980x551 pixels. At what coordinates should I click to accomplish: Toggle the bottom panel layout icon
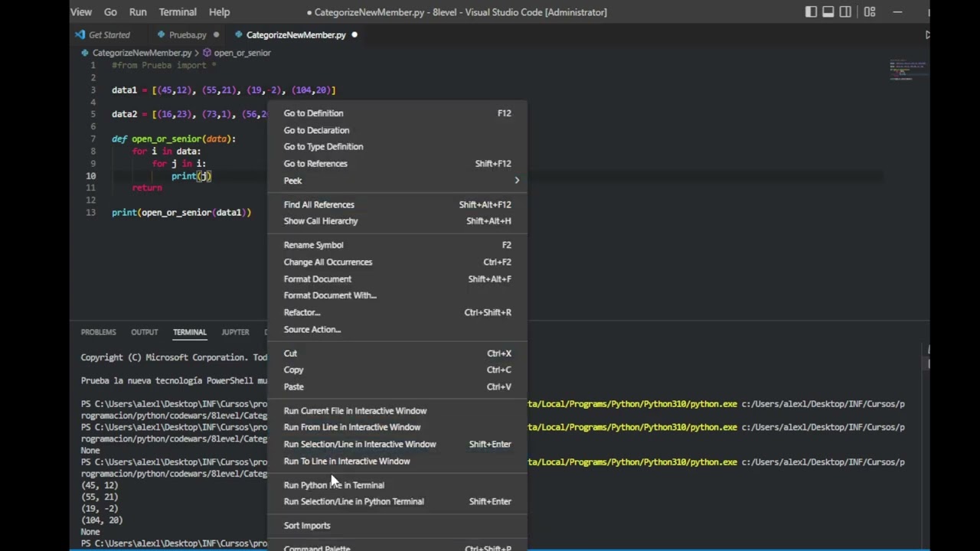(828, 12)
